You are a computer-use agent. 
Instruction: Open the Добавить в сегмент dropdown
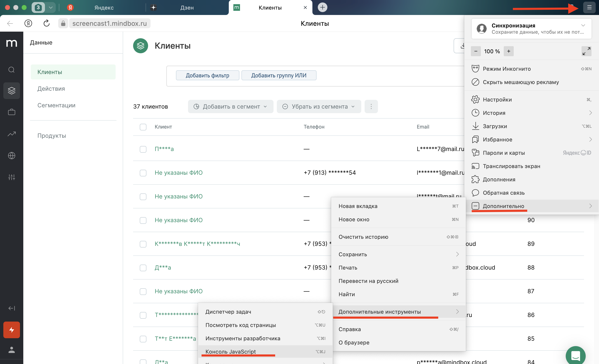pyautogui.click(x=230, y=106)
